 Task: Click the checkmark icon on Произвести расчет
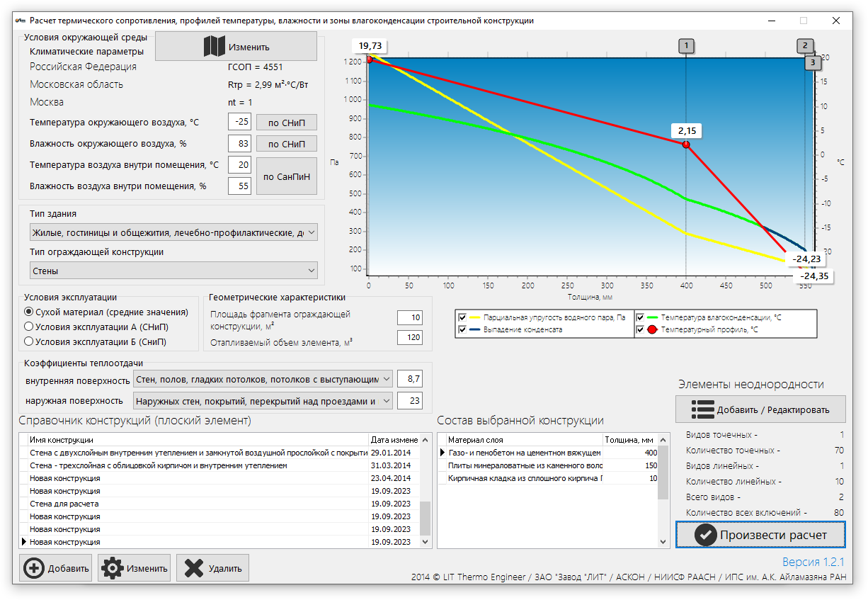(x=705, y=535)
